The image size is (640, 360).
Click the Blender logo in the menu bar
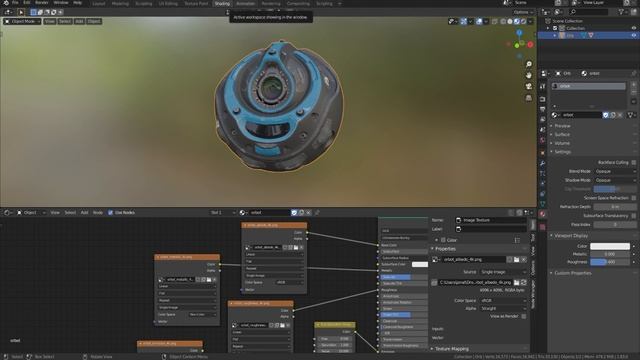pos(6,2)
